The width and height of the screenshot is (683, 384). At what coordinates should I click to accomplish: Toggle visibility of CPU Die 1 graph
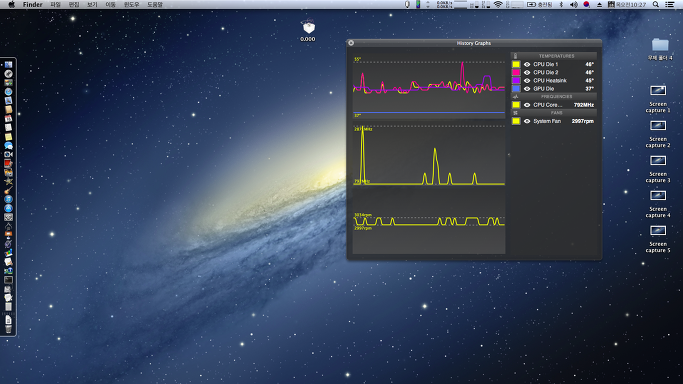click(x=527, y=64)
